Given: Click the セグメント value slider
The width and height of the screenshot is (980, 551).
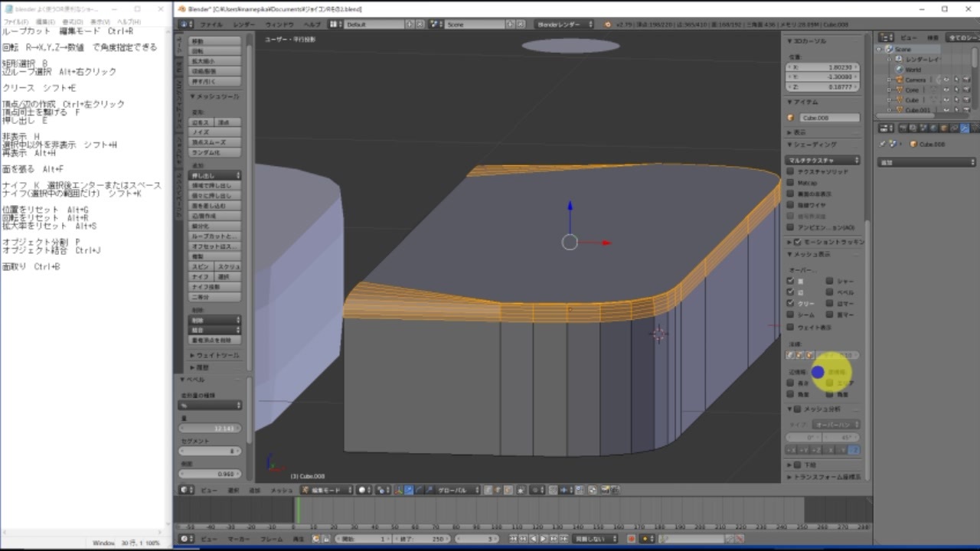Looking at the screenshot, I should click(210, 452).
